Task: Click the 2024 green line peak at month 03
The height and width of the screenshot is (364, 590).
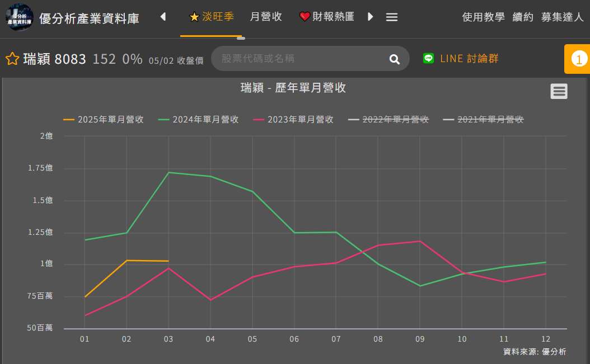Action: click(168, 173)
